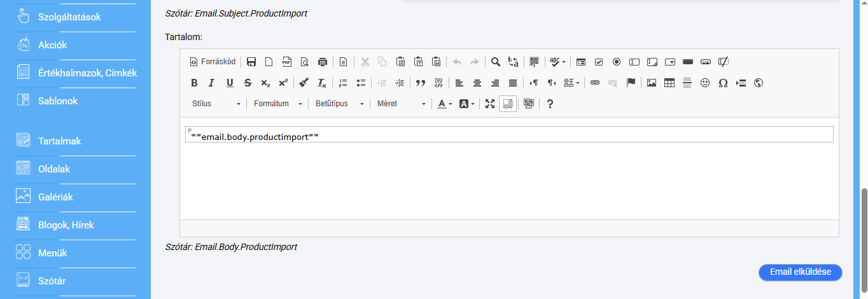Click the Anchor flag icon

coord(631,83)
